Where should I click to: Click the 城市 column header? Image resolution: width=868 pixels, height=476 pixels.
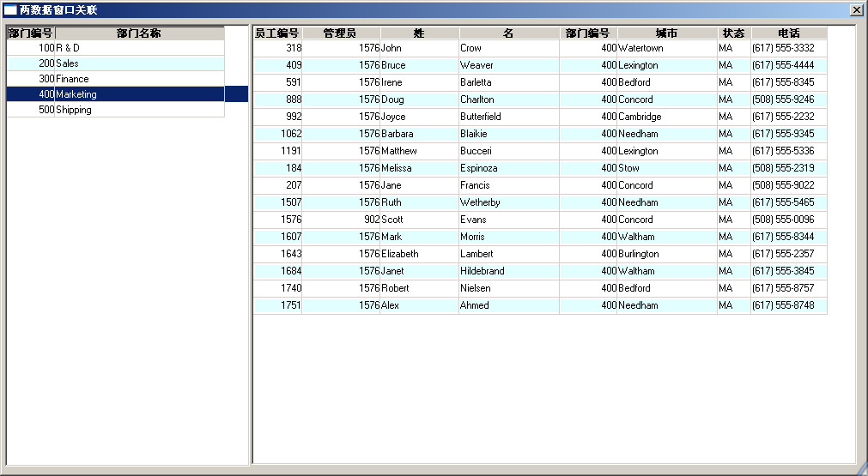[666, 33]
